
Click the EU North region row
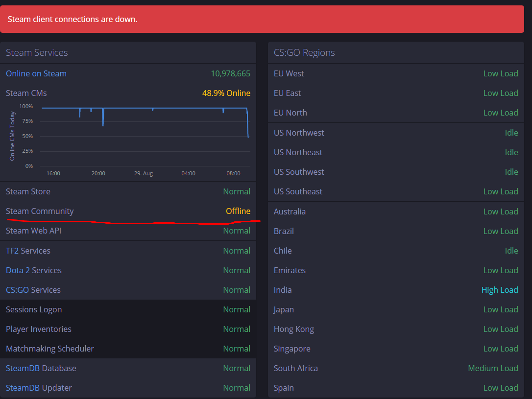396,113
